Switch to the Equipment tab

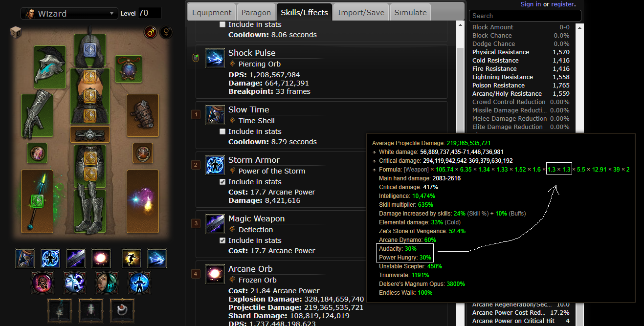point(212,12)
